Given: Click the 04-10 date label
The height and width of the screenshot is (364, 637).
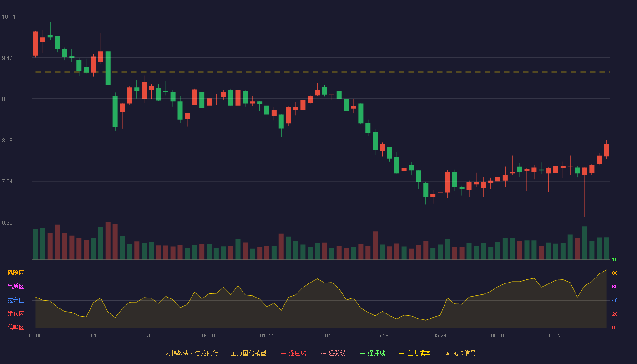Looking at the screenshot, I should click(208, 335).
